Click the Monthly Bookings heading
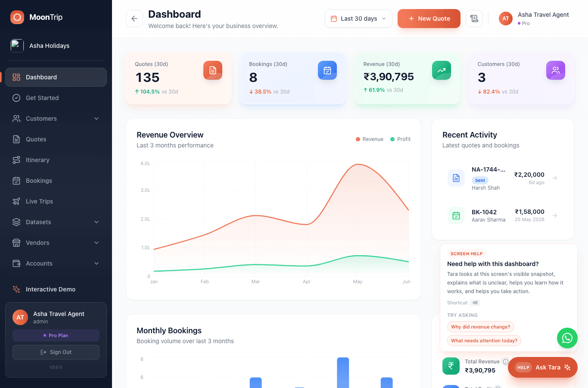Viewport: 588px width, 388px height. point(169,331)
